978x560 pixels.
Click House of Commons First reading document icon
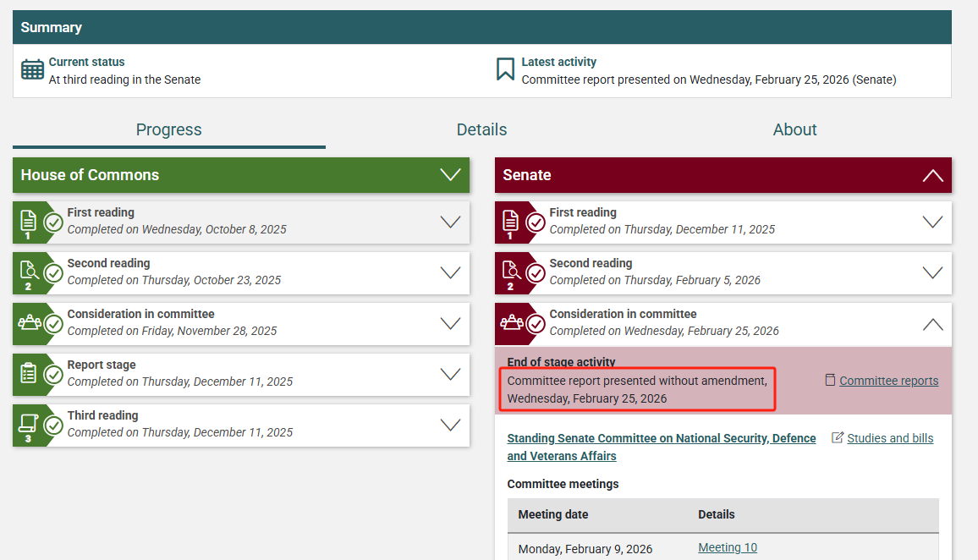(29, 222)
